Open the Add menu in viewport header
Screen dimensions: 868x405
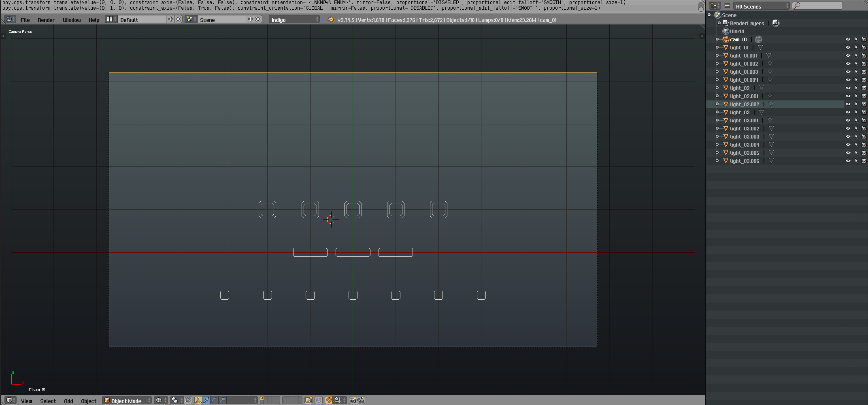[68, 401]
